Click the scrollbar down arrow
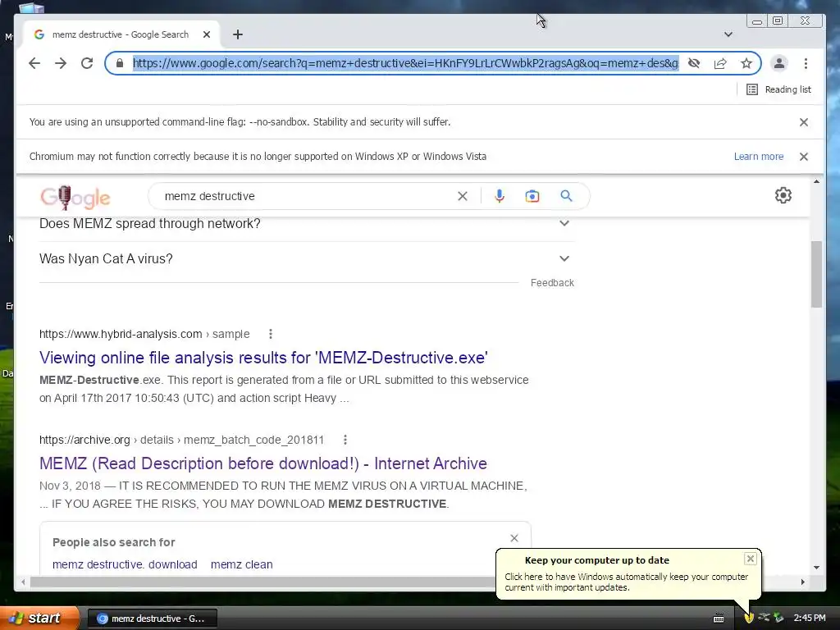Screen dimensions: 840x630 (x=816, y=568)
